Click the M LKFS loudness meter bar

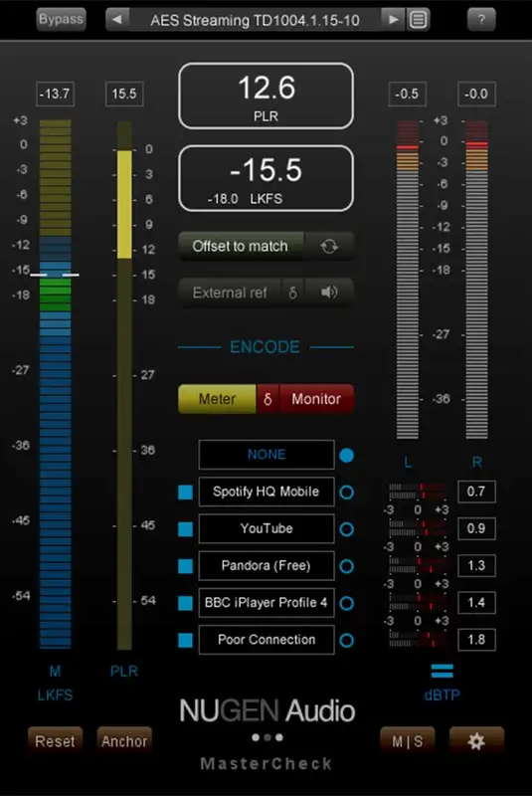(56, 384)
